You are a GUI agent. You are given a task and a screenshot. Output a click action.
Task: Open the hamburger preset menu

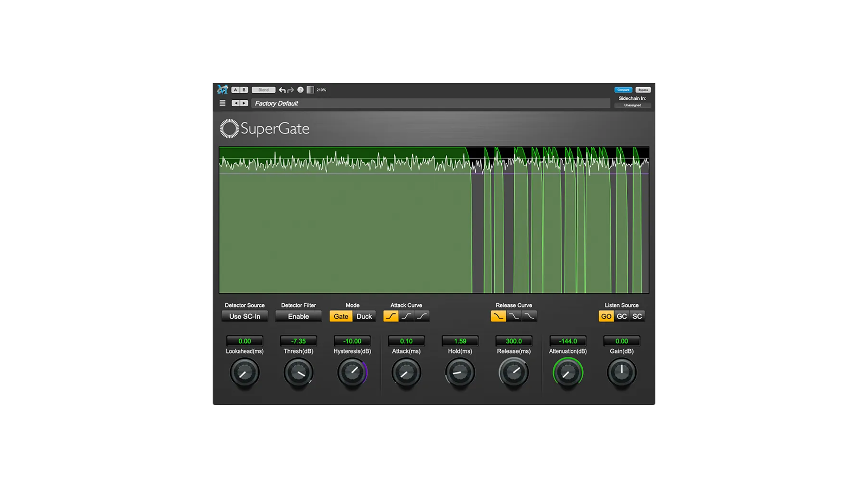tap(222, 103)
